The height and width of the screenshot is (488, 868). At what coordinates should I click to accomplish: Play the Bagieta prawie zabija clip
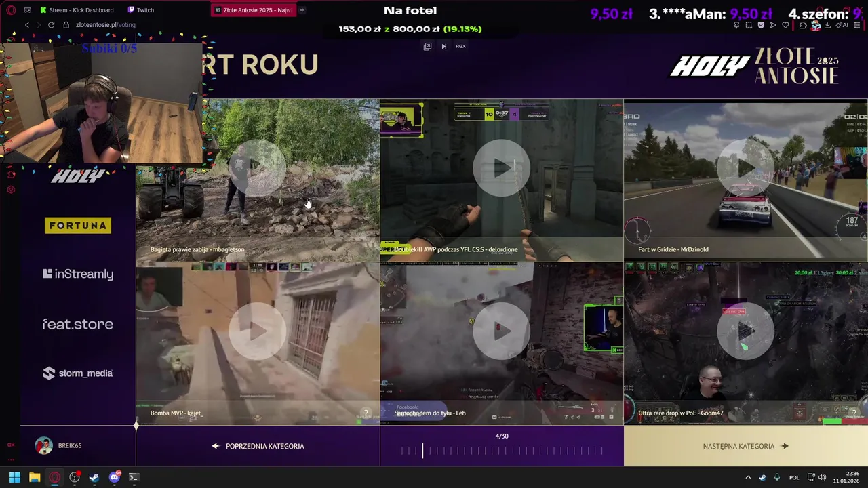coord(258,167)
